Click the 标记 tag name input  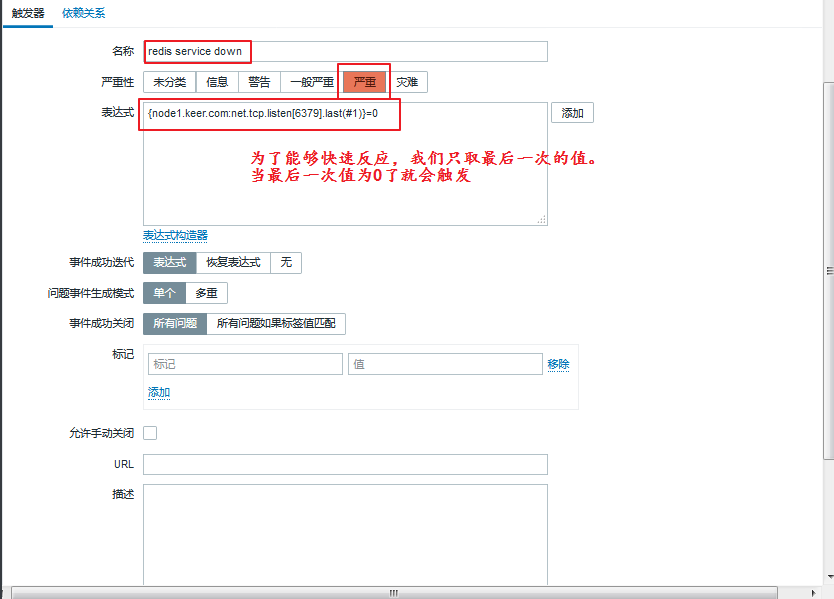click(x=245, y=364)
